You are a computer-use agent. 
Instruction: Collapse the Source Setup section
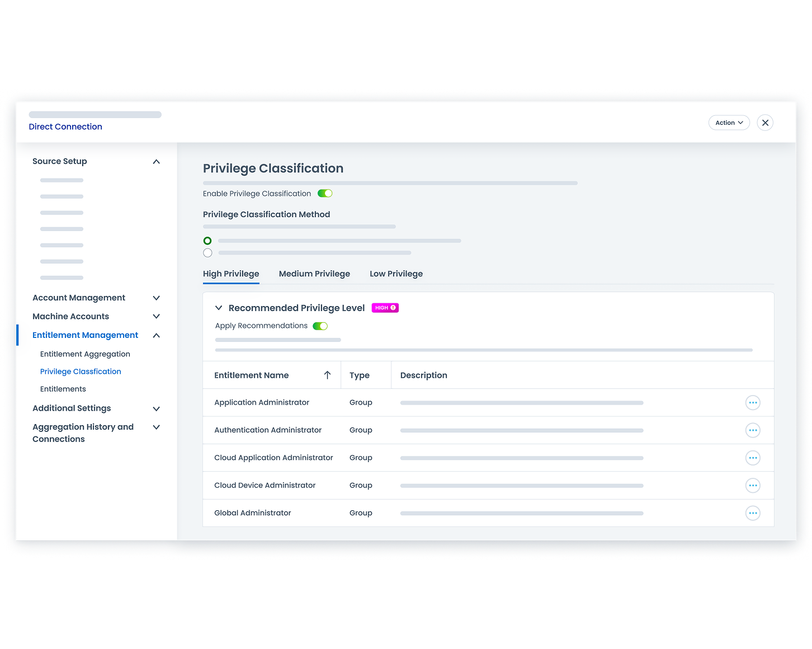[x=157, y=161]
